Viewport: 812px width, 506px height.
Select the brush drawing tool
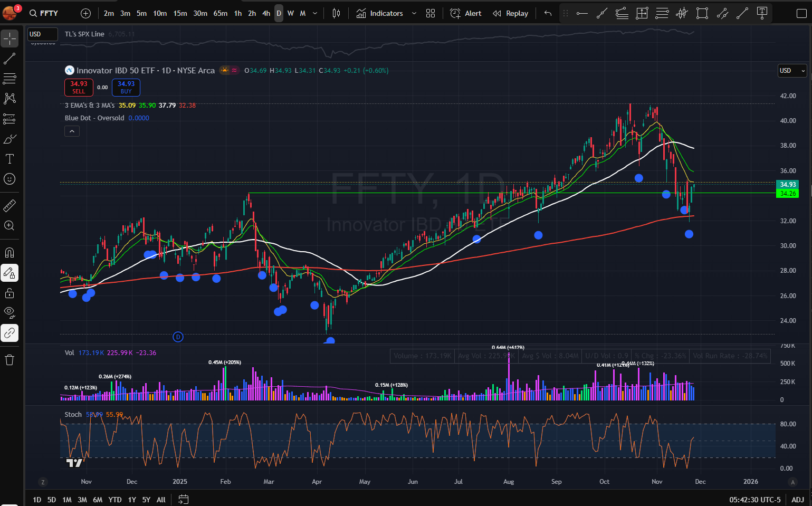tap(9, 139)
